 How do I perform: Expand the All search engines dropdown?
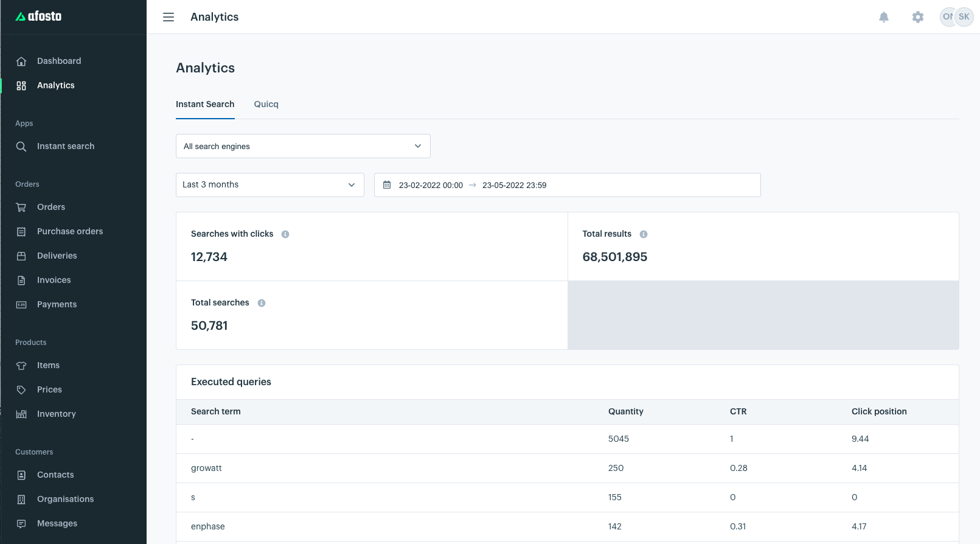tap(303, 146)
